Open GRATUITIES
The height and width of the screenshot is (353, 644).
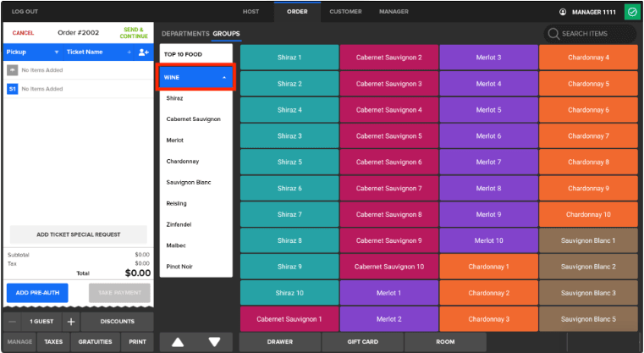(x=96, y=342)
